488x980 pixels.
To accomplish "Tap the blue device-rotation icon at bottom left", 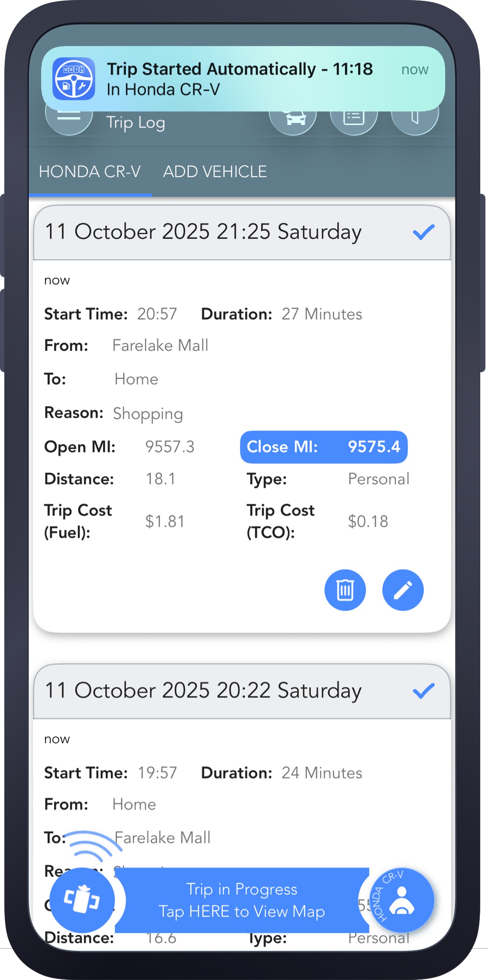I will point(83,899).
